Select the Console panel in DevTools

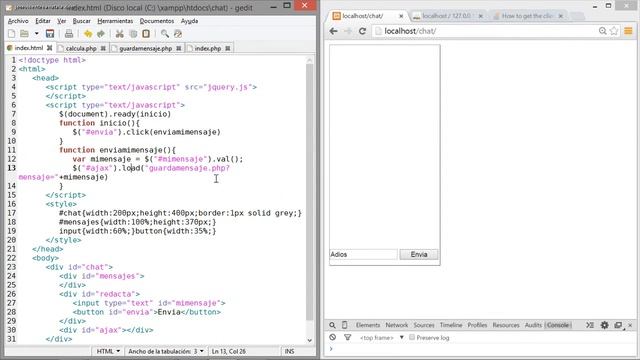click(x=558, y=325)
